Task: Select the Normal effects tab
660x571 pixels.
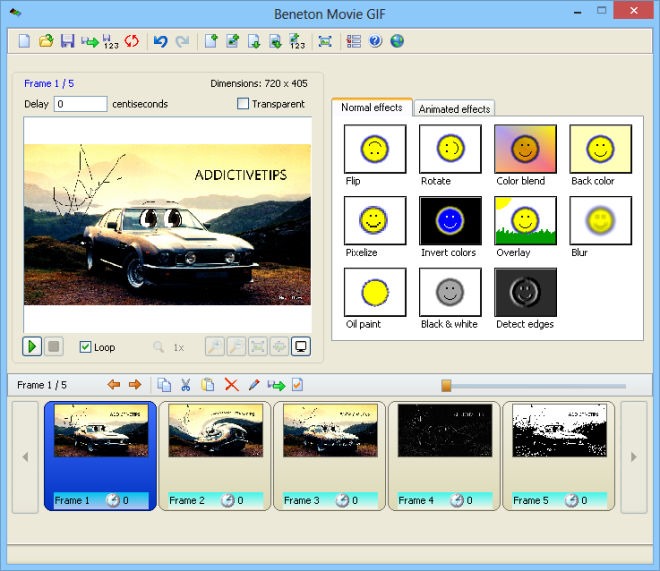Action: (x=372, y=107)
